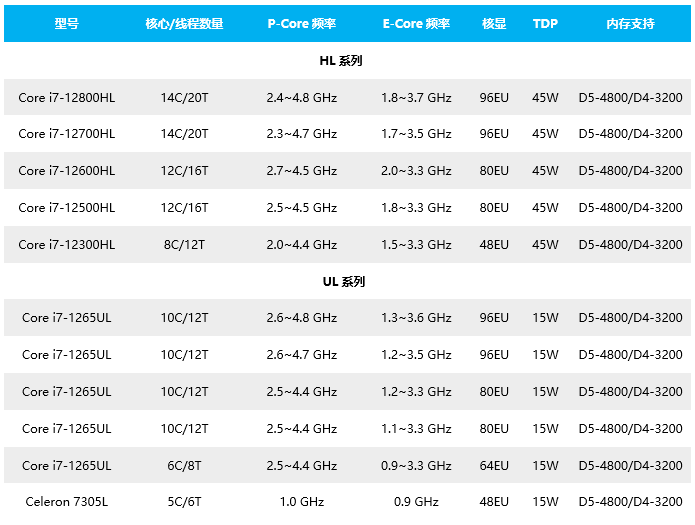The image size is (695, 525).
Task: Click the 0.9 GHz Celeron E-Core value
Action: pos(416,501)
